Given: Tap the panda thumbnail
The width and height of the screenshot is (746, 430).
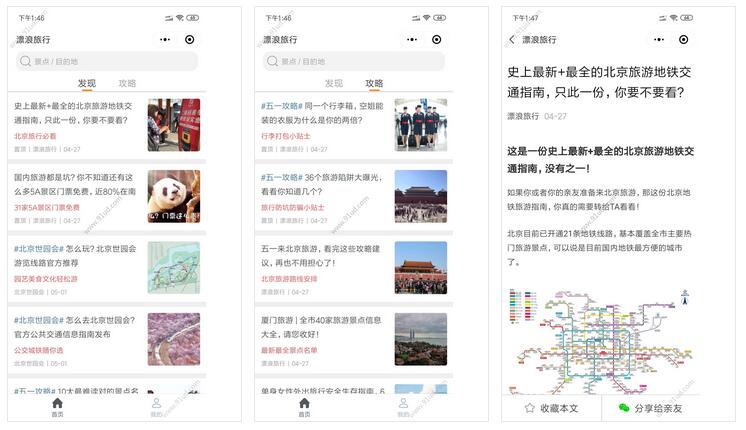Looking at the screenshot, I should tap(174, 196).
